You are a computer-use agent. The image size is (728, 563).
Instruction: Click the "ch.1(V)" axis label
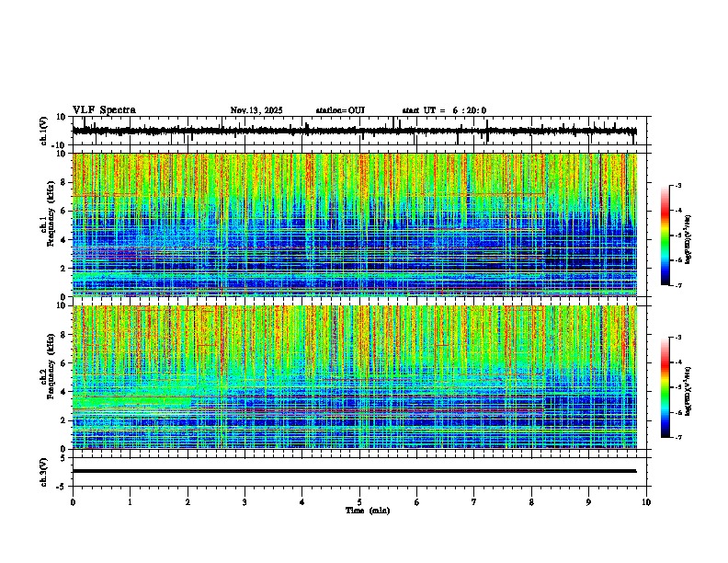click(44, 131)
